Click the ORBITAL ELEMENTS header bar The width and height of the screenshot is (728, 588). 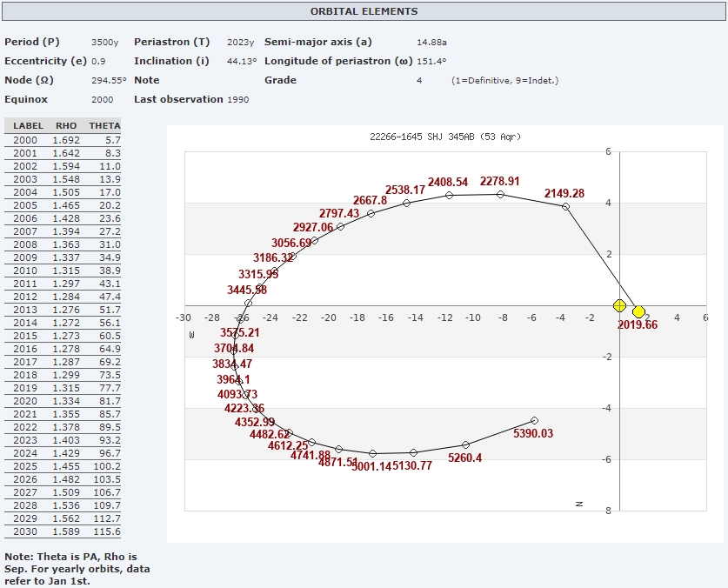(x=364, y=11)
